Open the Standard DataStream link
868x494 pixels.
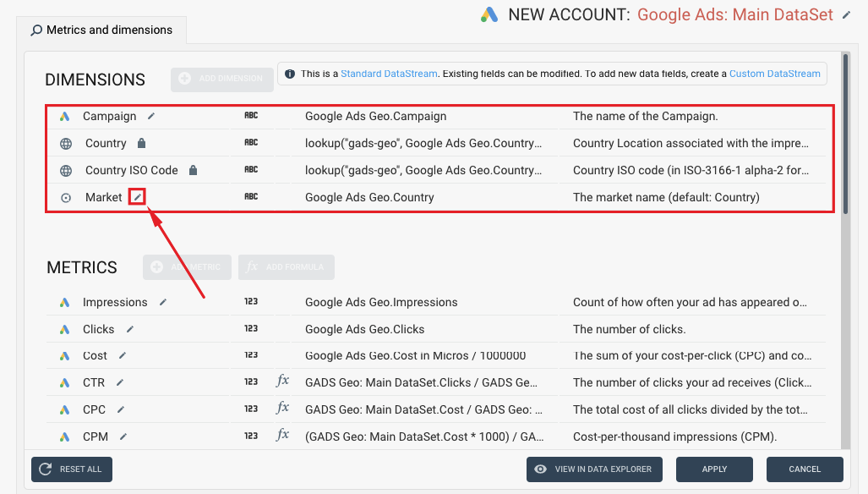click(389, 74)
